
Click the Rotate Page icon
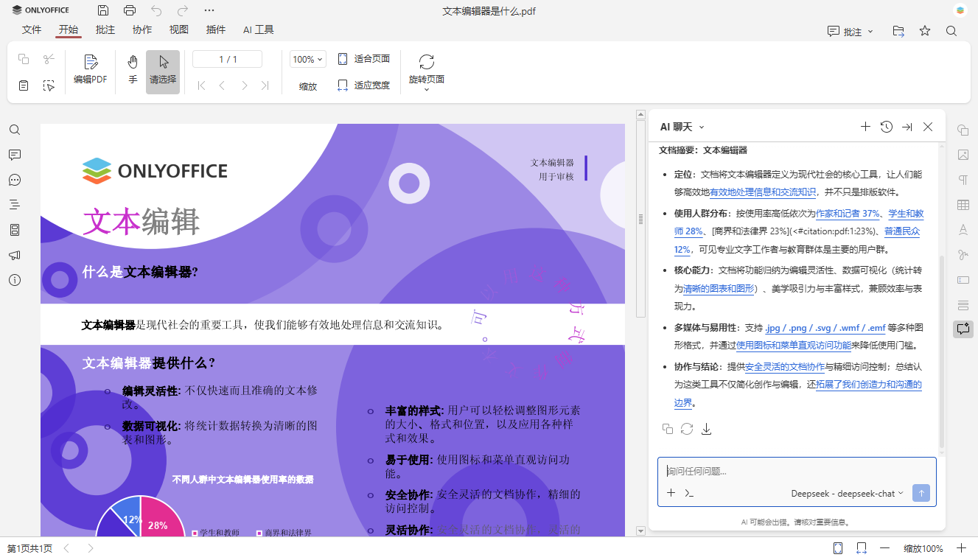[427, 62]
